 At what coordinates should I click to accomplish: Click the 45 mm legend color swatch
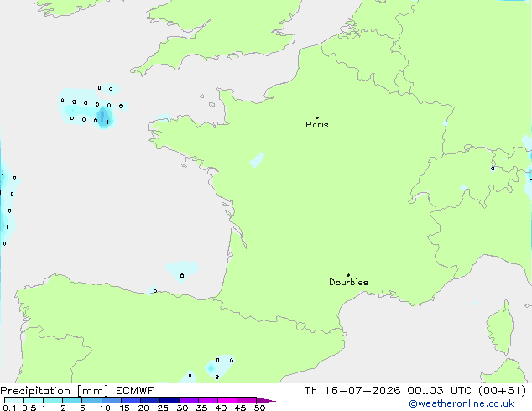[x=247, y=400]
